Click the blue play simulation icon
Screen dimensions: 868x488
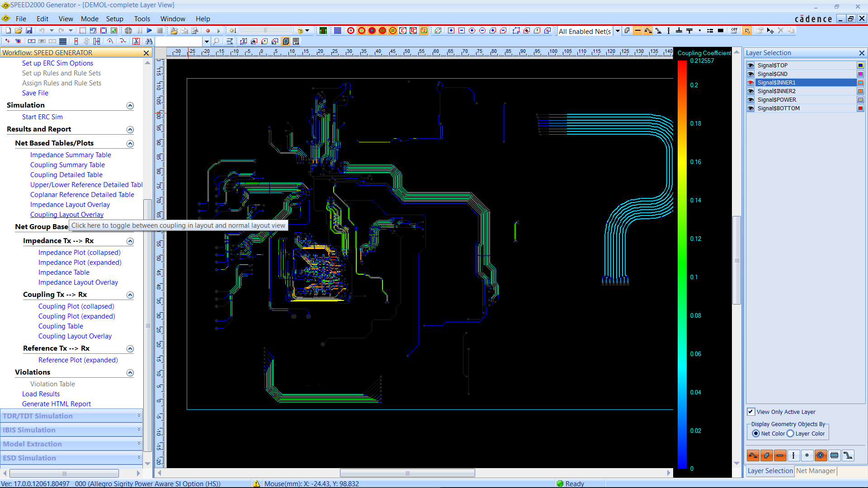pos(149,31)
